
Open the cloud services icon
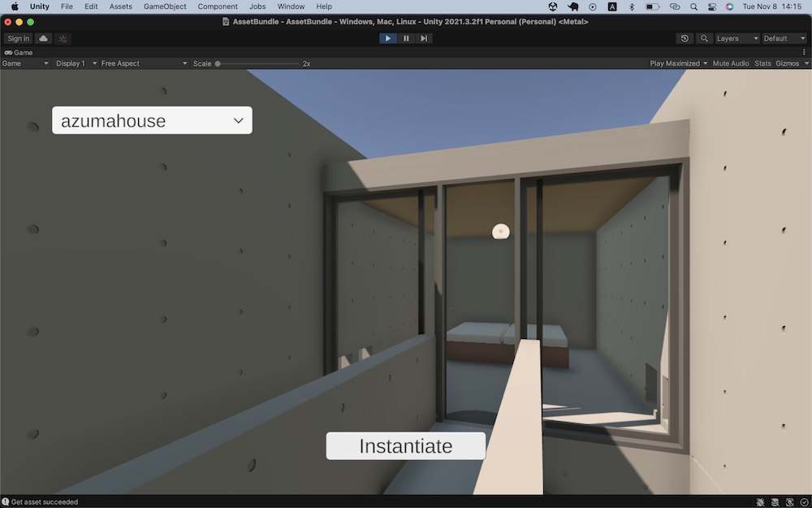[x=44, y=38]
